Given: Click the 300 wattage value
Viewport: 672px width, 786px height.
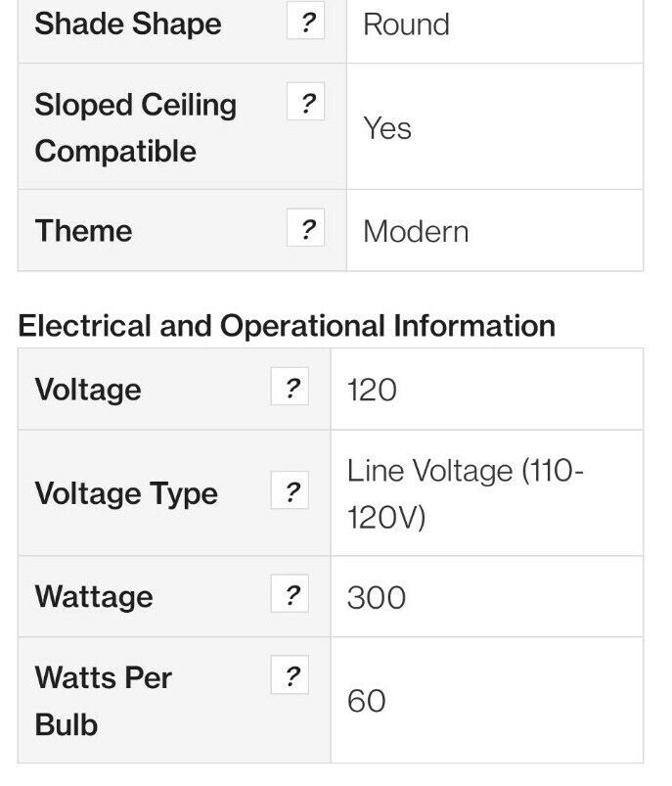Looking at the screenshot, I should click(377, 597).
